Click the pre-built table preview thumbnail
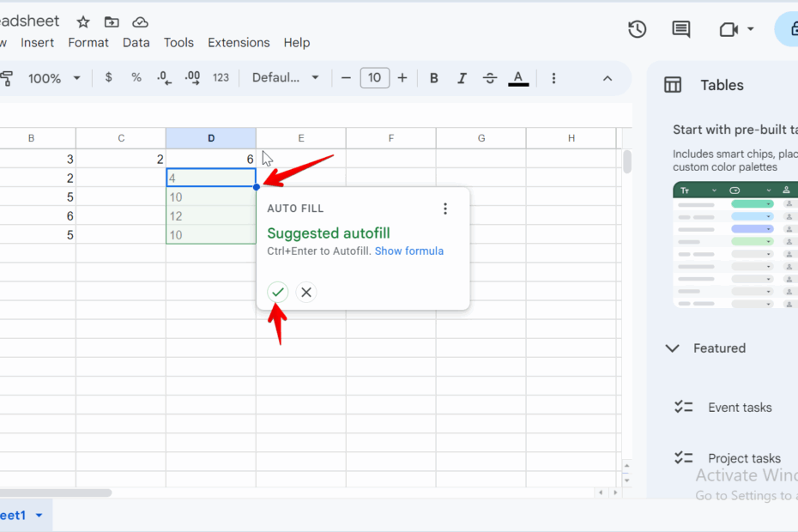This screenshot has height=532, width=798. (735, 245)
